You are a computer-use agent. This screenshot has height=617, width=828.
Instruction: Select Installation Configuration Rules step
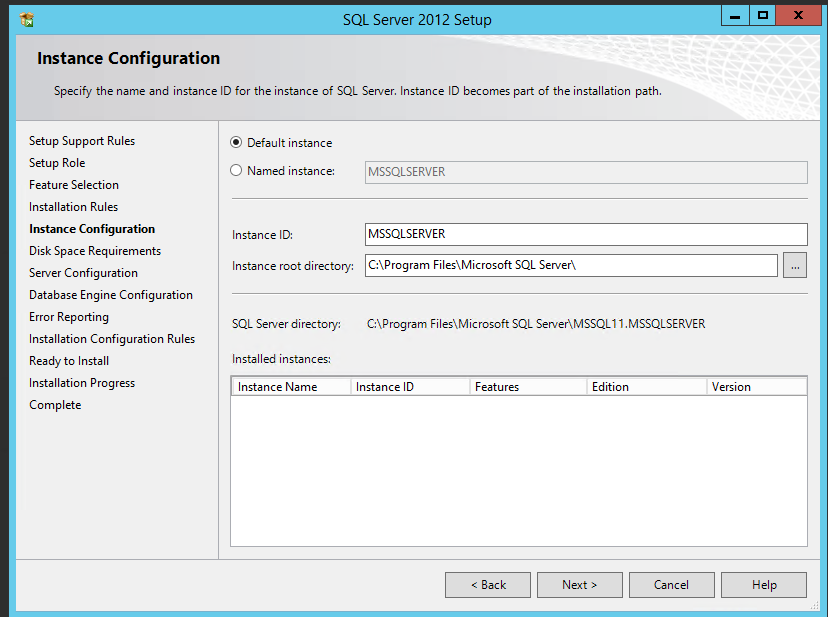pyautogui.click(x=112, y=339)
